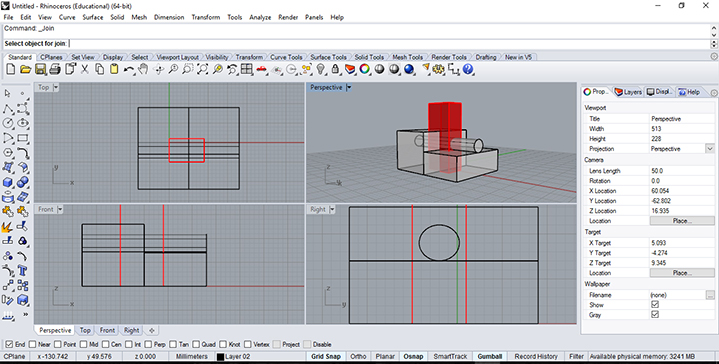Screen dimensions: 719x364
Task: Click Place button for Target Location
Action: click(681, 273)
